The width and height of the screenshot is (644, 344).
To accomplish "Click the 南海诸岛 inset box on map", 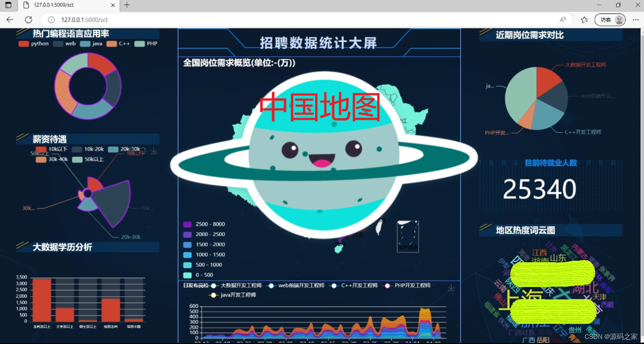I will click(408, 236).
